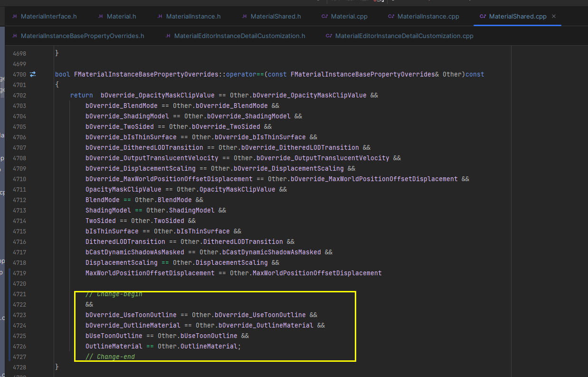The image size is (588, 377).
Task: Click the header icon on MaterialInstanceBasePropertyOverrides.h tab
Action: click(x=14, y=36)
